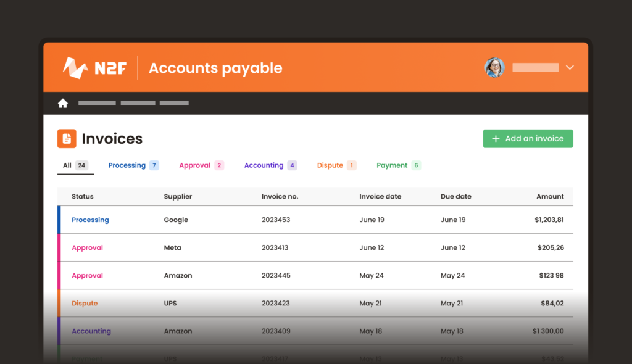Viewport: 632px width, 364px height.
Task: Select the Accounting tab
Action: coord(264,165)
